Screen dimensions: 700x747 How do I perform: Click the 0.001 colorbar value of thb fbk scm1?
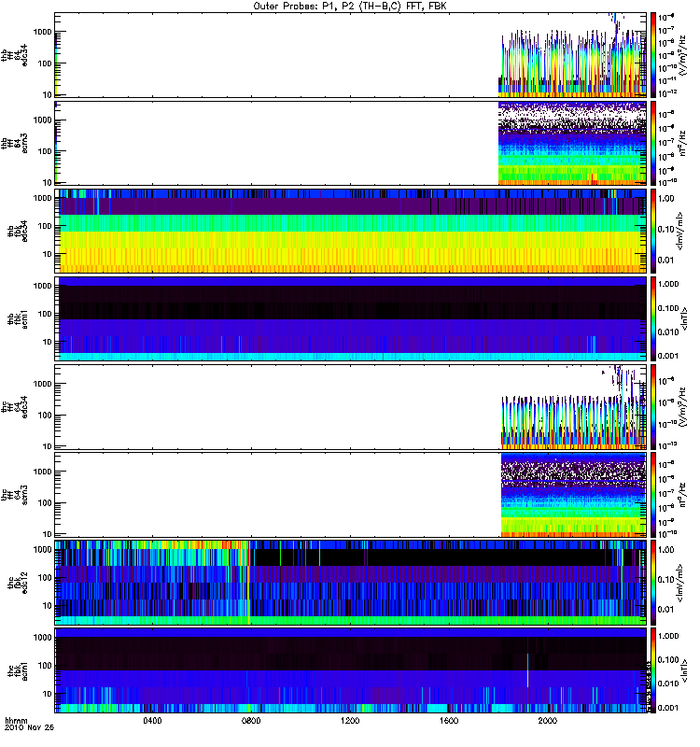tap(668, 356)
